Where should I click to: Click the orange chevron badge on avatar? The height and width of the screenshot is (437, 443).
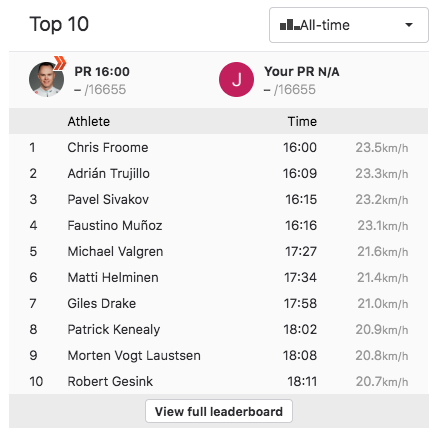click(x=60, y=63)
